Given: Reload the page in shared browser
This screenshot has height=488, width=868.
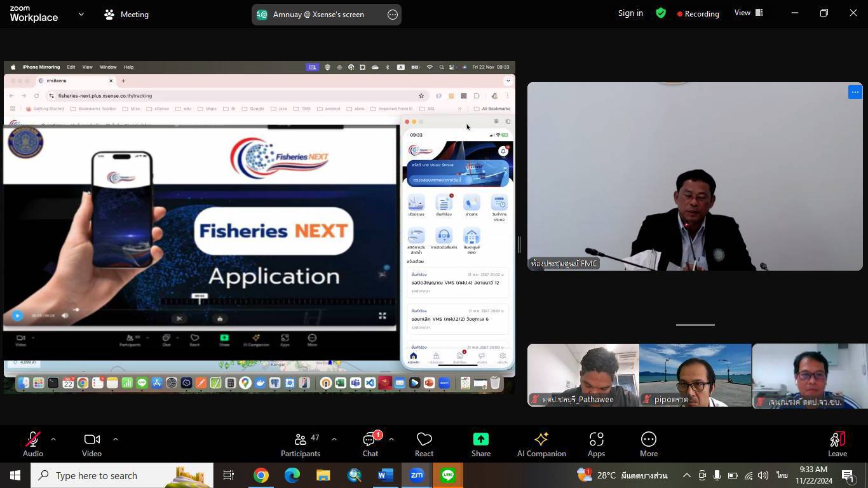Looking at the screenshot, I should tap(36, 96).
